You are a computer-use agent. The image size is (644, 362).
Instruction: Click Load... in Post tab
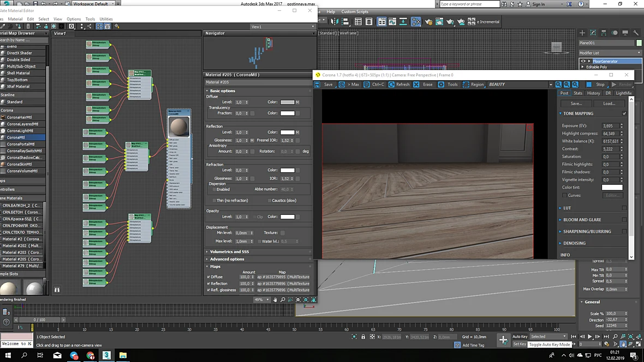pos(609,104)
